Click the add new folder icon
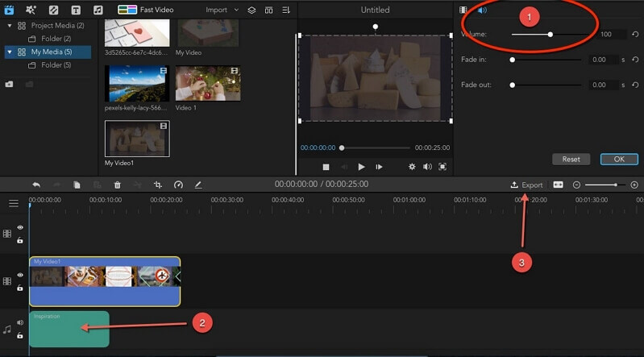 (9, 85)
